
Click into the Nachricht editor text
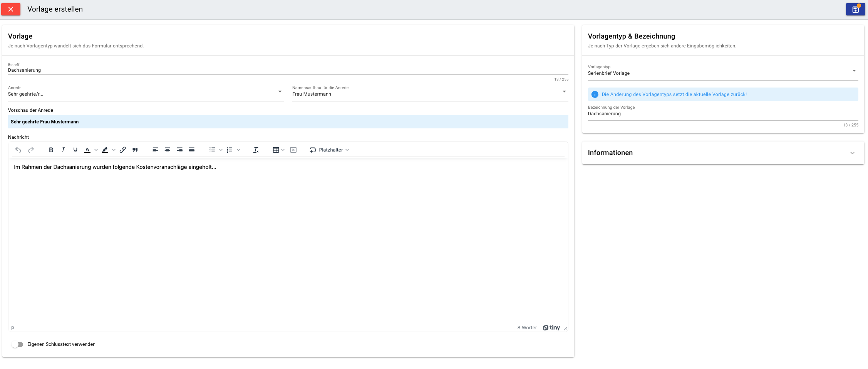(115, 167)
